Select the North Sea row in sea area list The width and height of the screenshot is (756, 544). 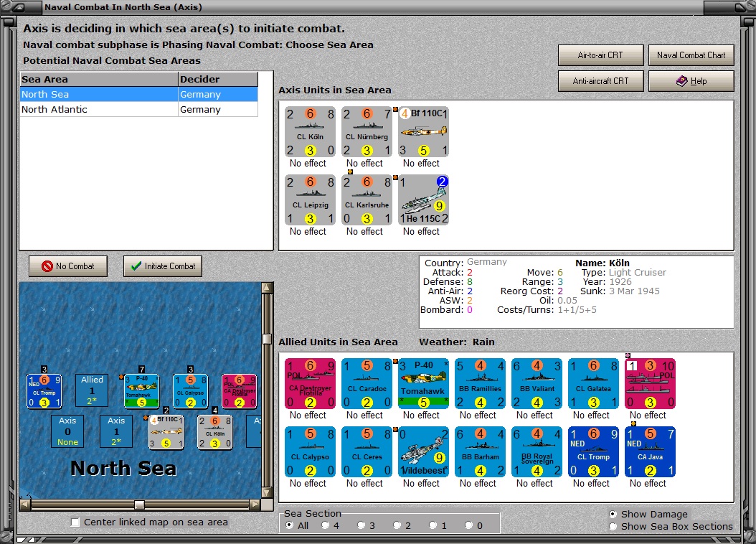(x=139, y=95)
